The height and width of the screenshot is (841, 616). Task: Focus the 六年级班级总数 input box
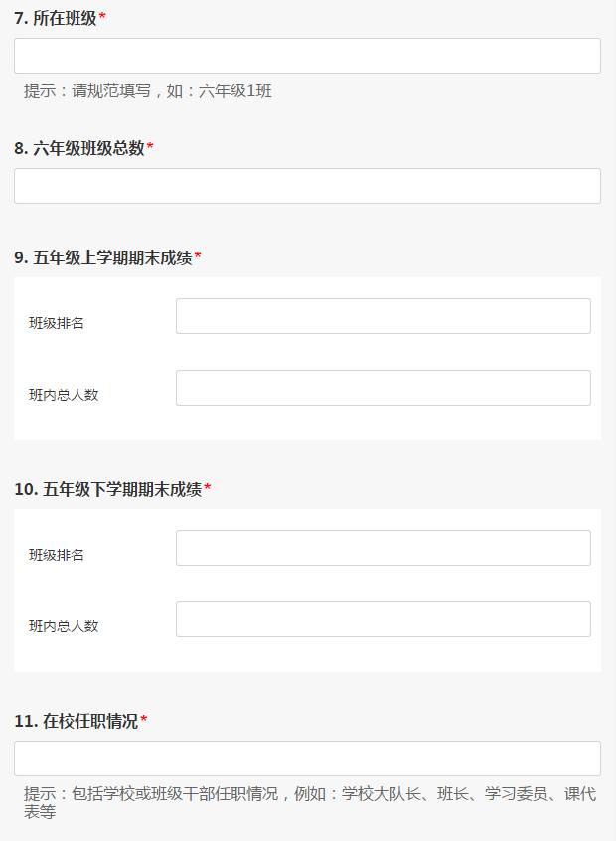pyautogui.click(x=307, y=186)
